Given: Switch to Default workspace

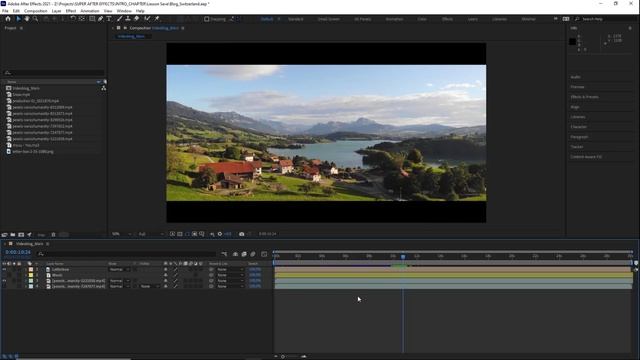Looking at the screenshot, I should point(267,19).
